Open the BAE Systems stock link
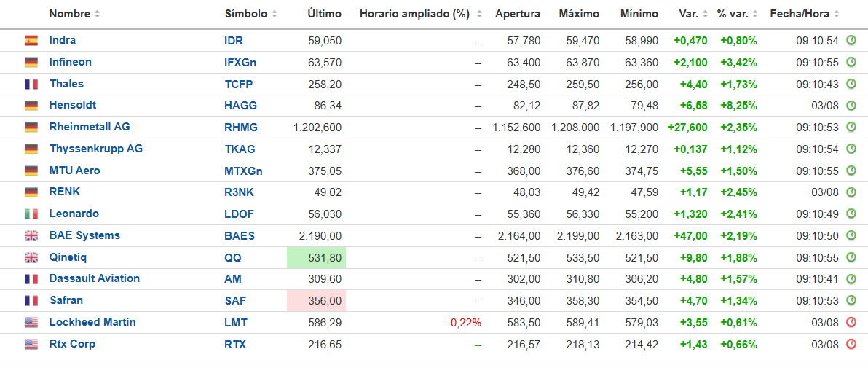 pyautogui.click(x=84, y=235)
